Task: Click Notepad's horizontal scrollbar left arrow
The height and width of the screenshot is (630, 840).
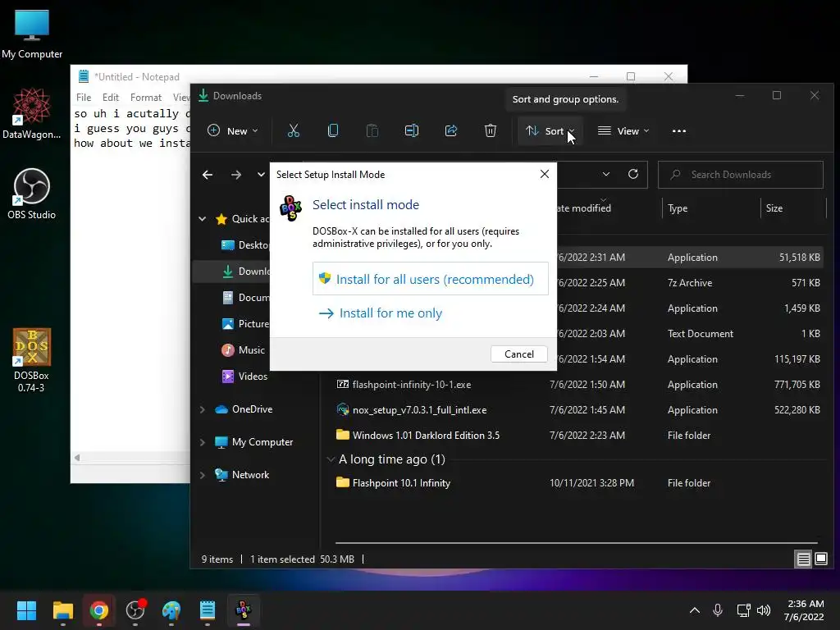Action: coord(77,458)
